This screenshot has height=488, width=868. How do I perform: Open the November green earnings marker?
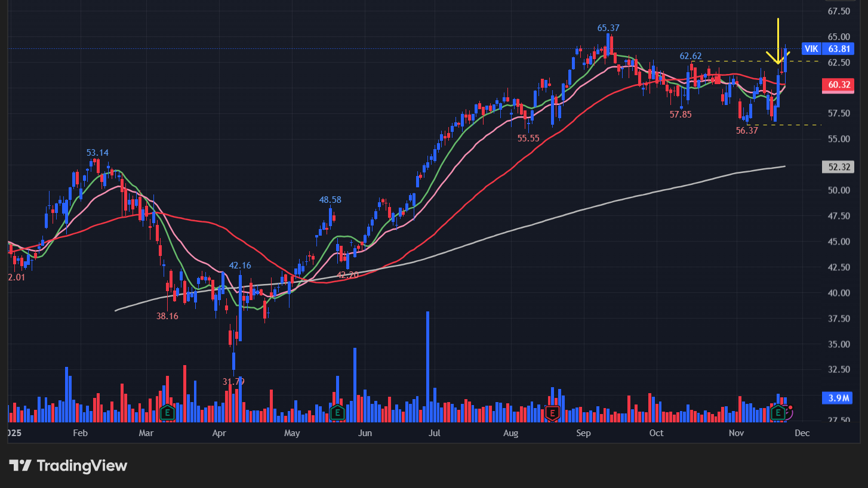coord(778,412)
